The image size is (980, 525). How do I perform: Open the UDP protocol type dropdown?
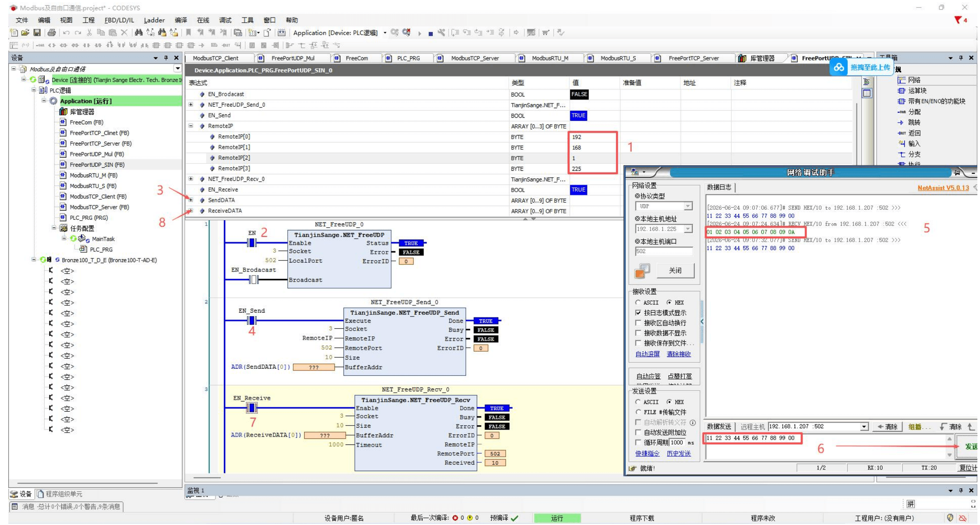688,206
